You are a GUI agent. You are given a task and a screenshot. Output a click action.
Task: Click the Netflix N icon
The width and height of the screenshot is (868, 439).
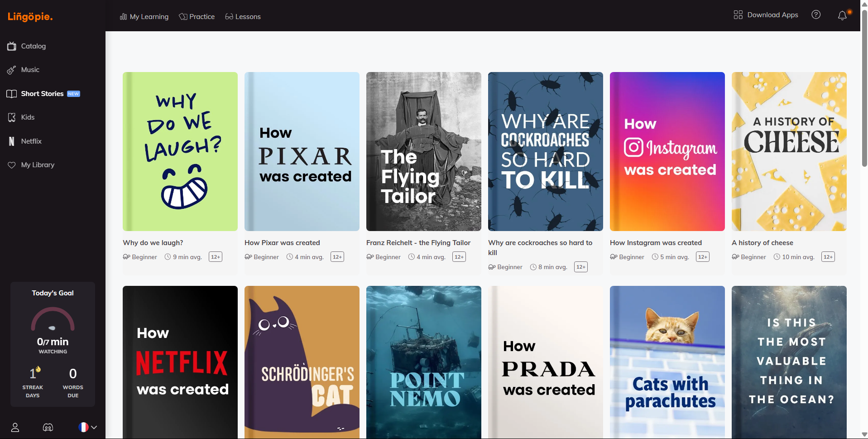12,141
